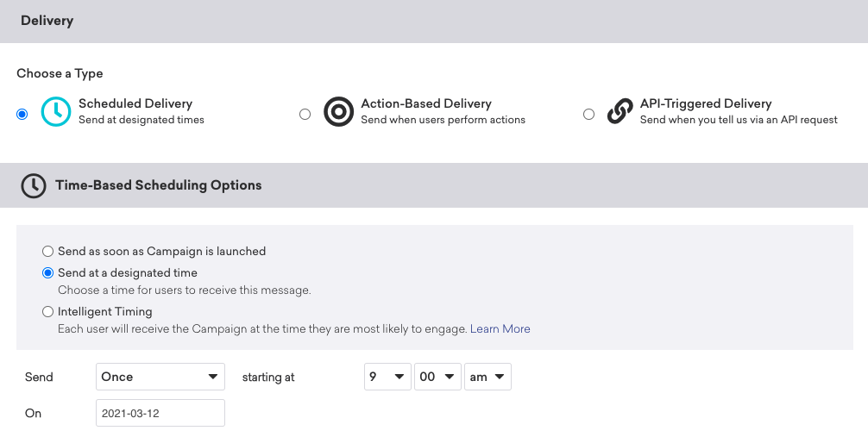
Task: Click the Choose a Type heading
Action: (x=60, y=73)
